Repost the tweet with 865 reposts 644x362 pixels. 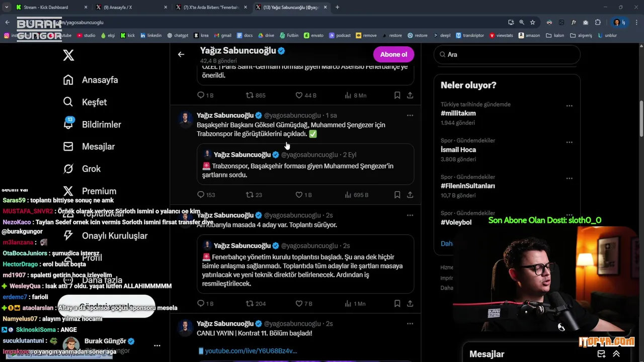tap(256, 95)
